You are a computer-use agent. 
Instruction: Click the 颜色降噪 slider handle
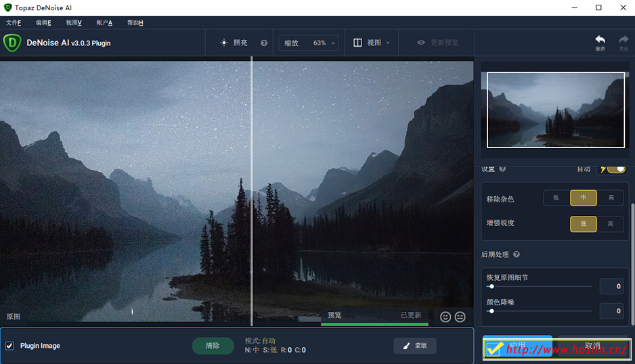[491, 311]
